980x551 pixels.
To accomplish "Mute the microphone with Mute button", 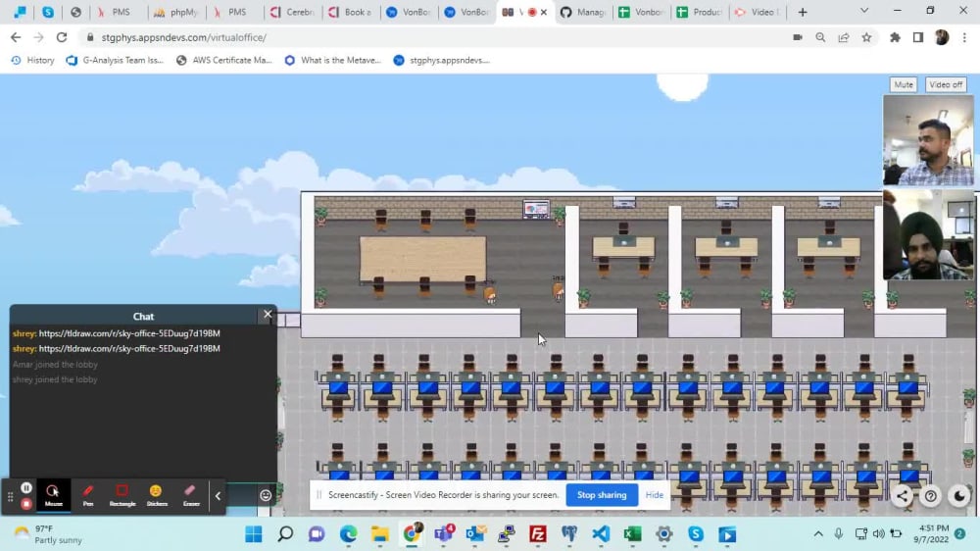I will (904, 84).
